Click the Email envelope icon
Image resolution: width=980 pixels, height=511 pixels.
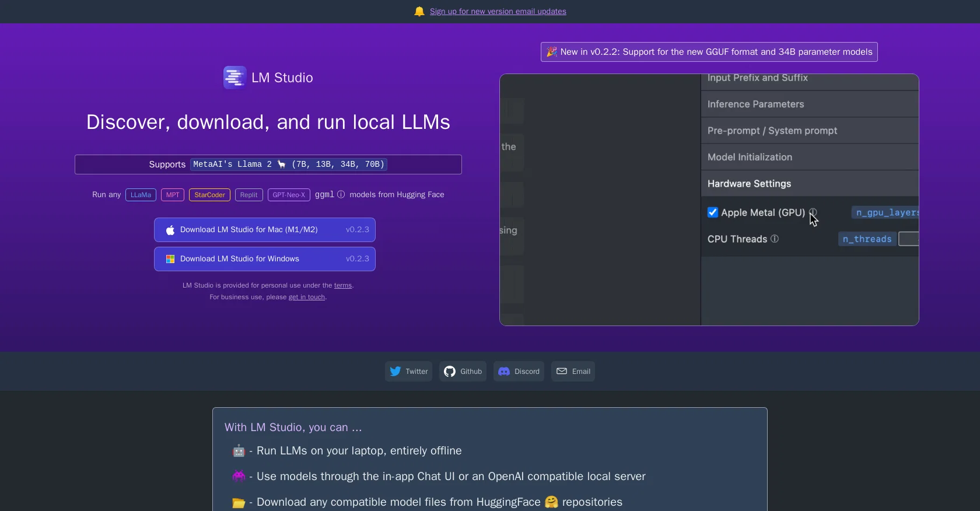tap(562, 371)
